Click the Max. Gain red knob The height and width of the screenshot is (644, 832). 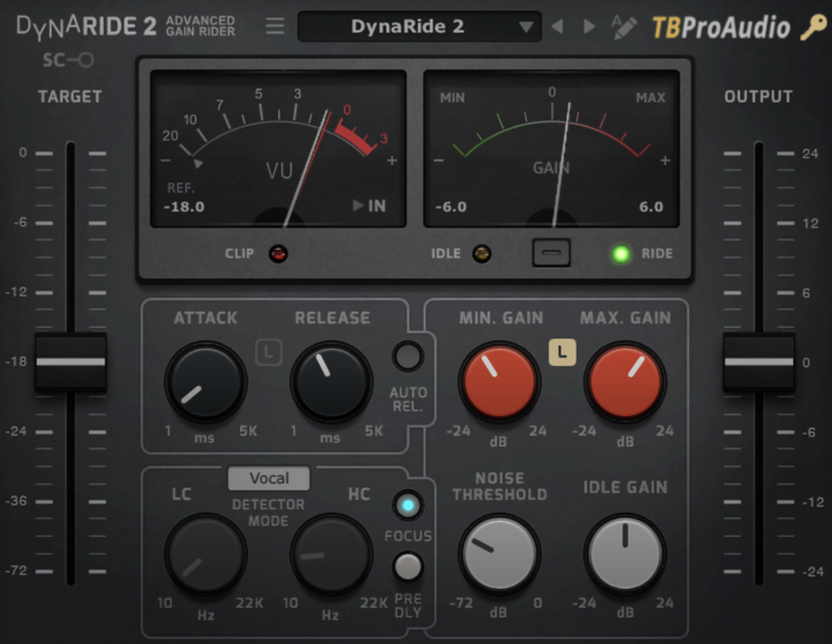pos(625,382)
